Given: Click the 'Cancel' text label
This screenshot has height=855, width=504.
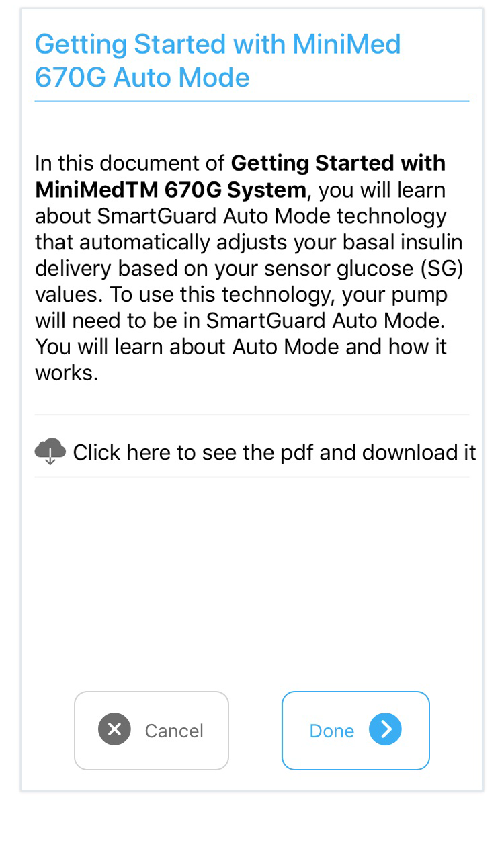Looking at the screenshot, I should (x=174, y=731).
